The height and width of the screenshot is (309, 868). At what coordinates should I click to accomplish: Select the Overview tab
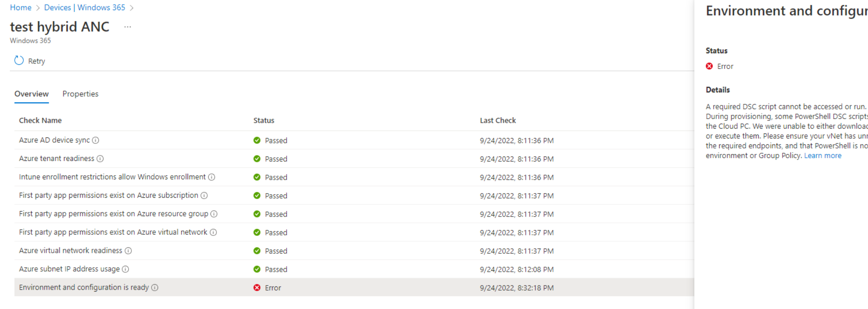[x=31, y=94]
